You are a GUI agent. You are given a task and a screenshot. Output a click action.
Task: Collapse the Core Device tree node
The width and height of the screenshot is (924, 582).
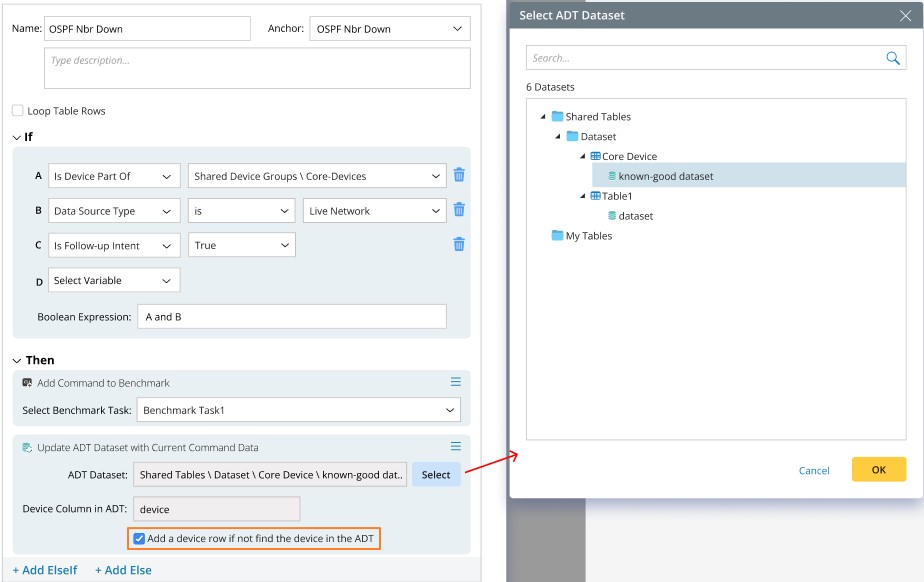pos(582,157)
